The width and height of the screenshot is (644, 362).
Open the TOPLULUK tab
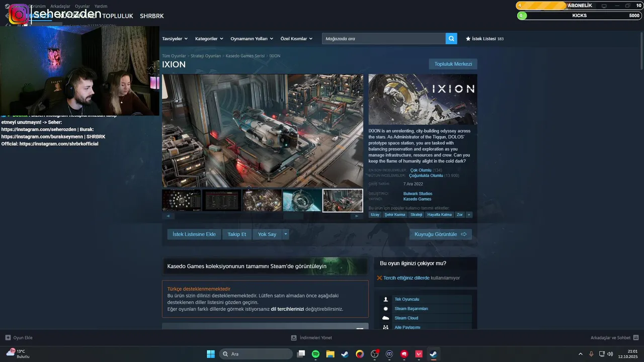coord(119,16)
